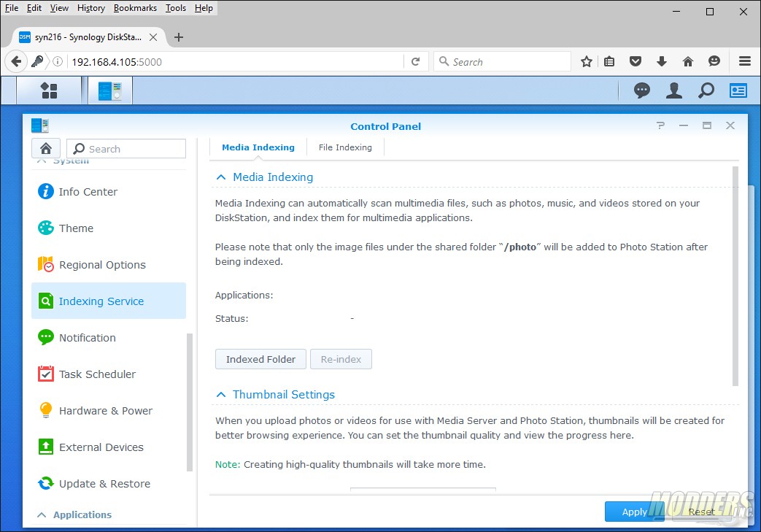Click the Task Scheduler icon

[46, 374]
